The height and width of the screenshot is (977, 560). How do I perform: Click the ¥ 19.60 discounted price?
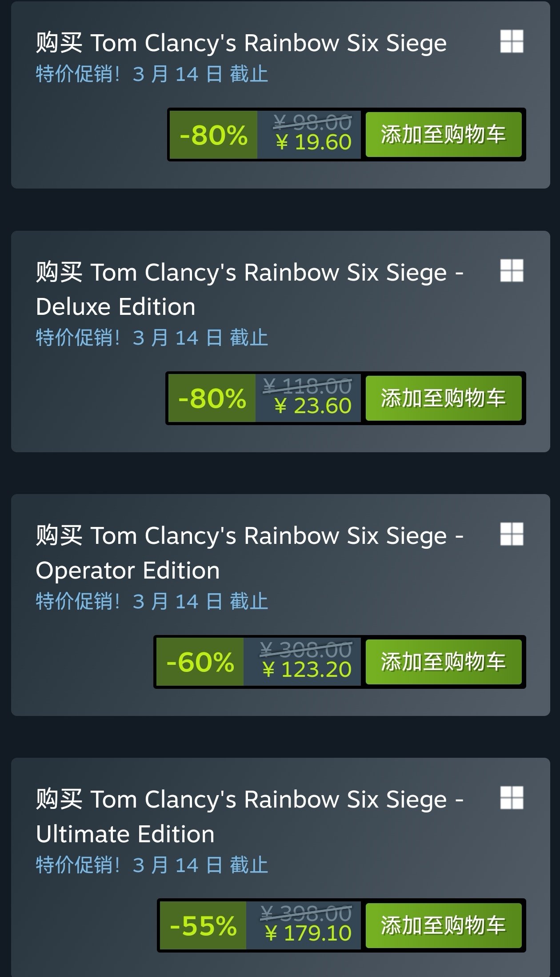click(x=313, y=142)
